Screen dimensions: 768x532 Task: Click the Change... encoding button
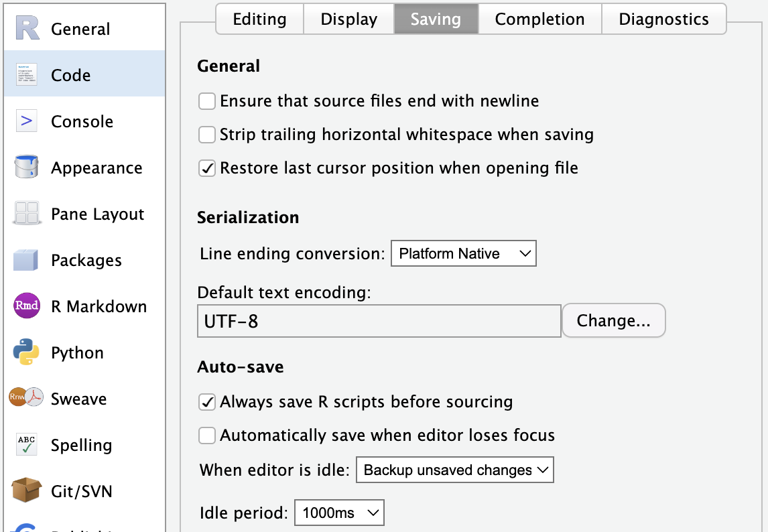click(x=614, y=320)
